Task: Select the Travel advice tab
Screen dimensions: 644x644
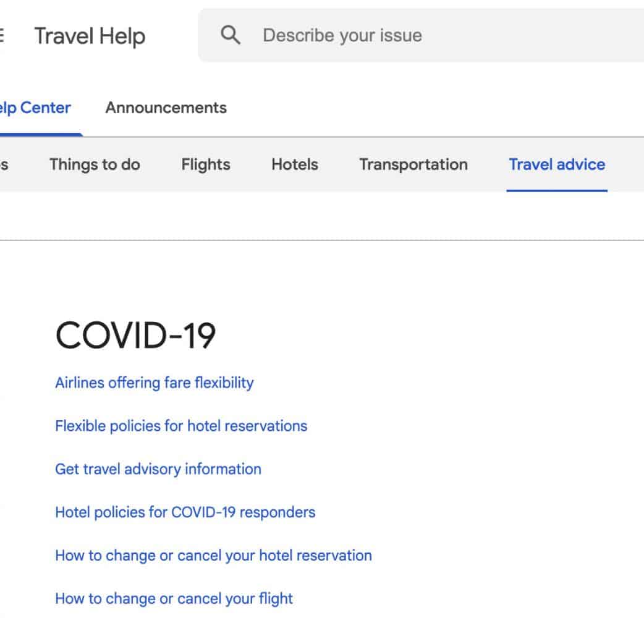Action: click(x=557, y=164)
